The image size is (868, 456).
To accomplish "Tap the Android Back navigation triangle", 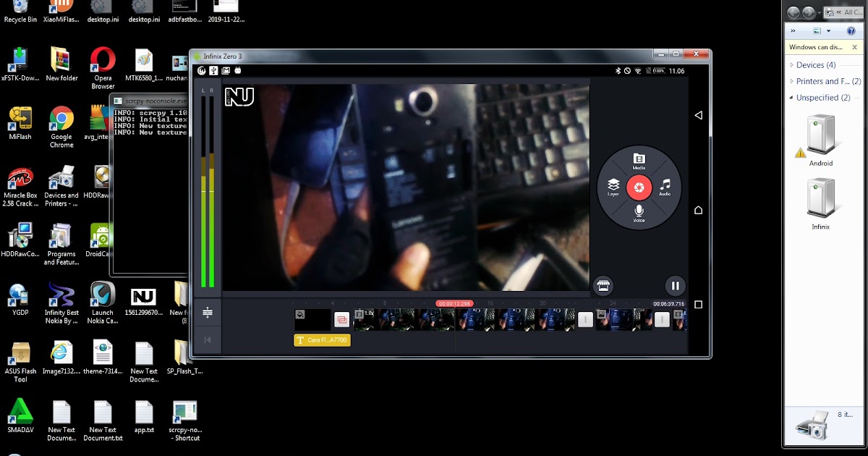I will pos(698,115).
